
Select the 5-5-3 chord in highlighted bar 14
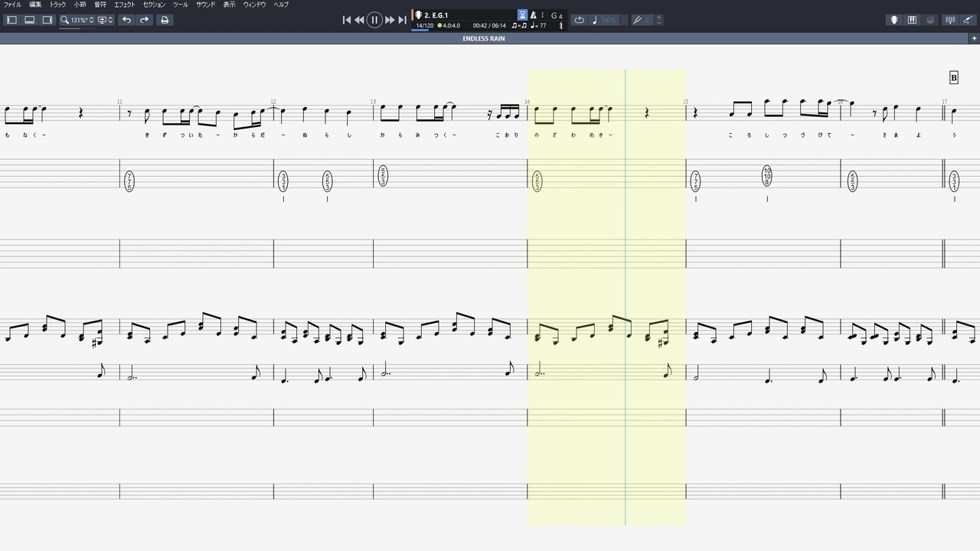click(537, 181)
